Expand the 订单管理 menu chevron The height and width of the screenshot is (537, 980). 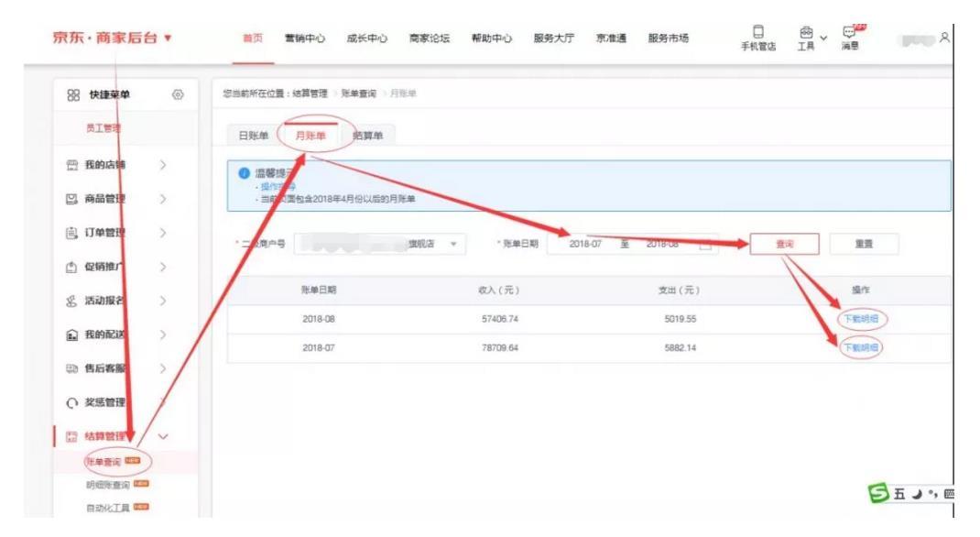pos(163,233)
